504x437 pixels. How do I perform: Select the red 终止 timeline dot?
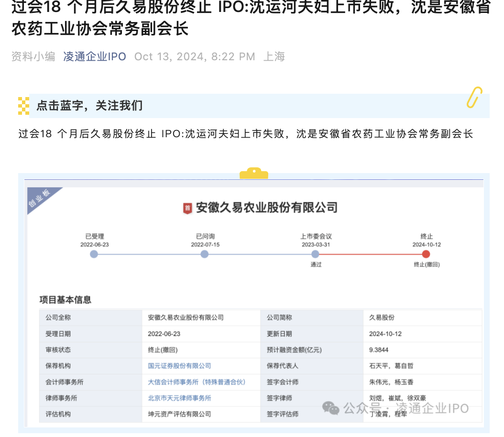click(426, 254)
